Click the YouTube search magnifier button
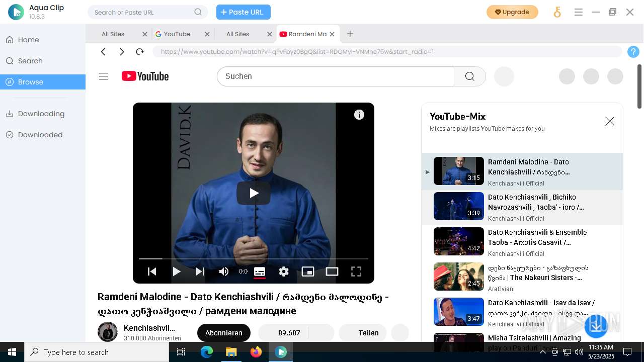Viewport: 644px width, 362px height. [x=470, y=76]
